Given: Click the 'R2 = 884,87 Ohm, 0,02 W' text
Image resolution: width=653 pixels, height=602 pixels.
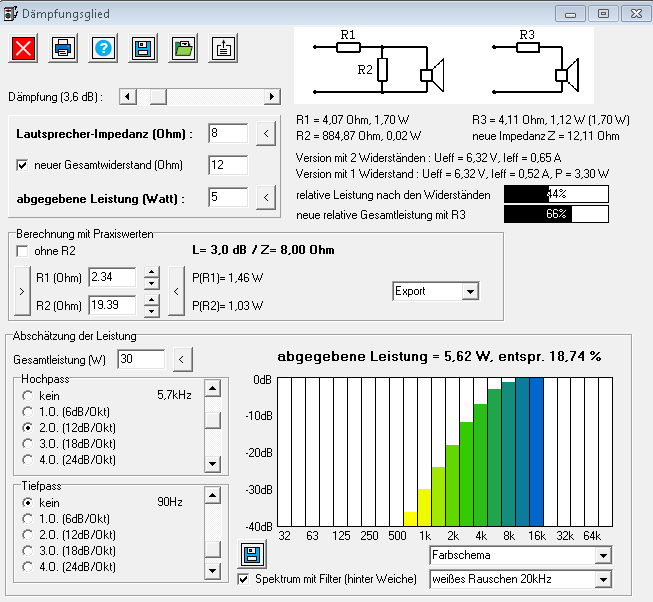Looking at the screenshot, I should click(x=359, y=136).
